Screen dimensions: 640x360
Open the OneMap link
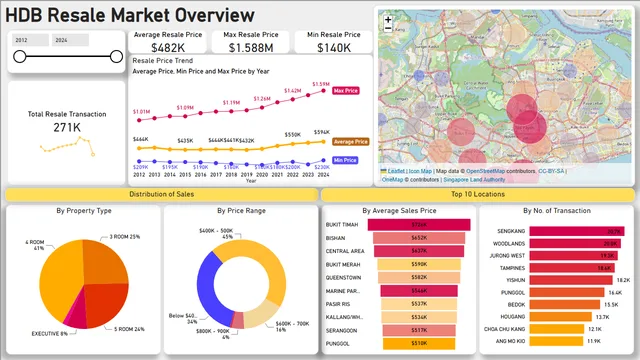pos(392,180)
